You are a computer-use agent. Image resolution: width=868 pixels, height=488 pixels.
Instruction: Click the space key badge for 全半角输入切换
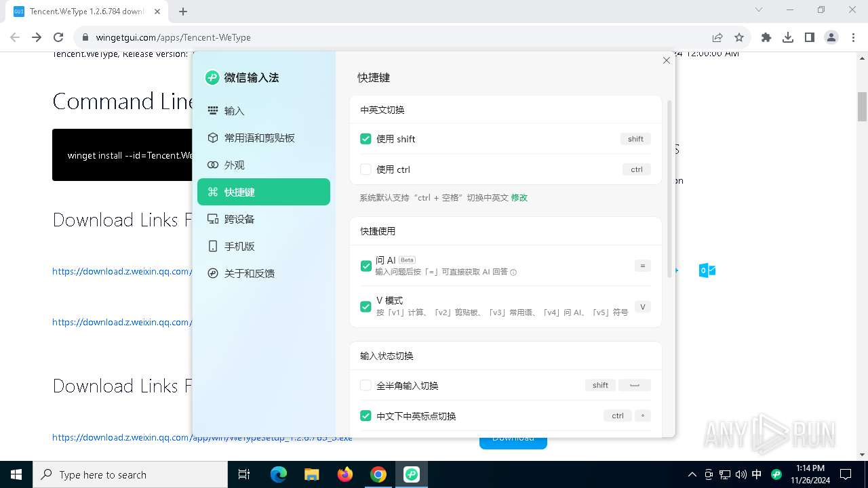pyautogui.click(x=635, y=385)
